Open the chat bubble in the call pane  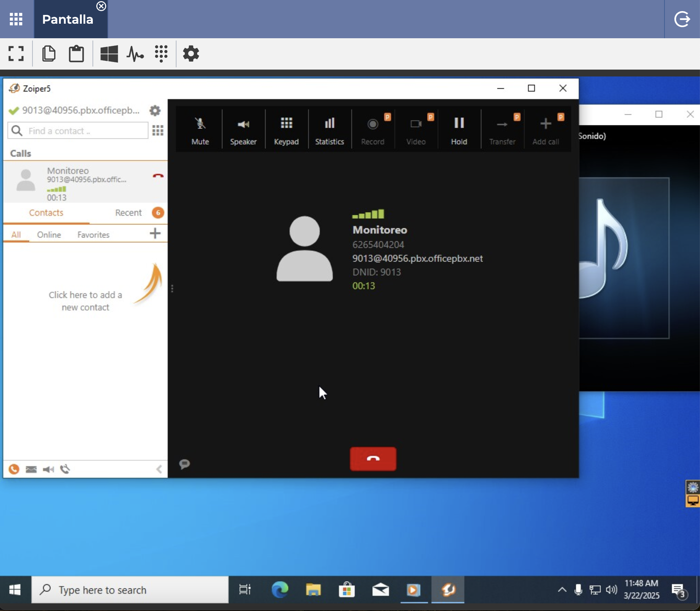[x=185, y=464]
